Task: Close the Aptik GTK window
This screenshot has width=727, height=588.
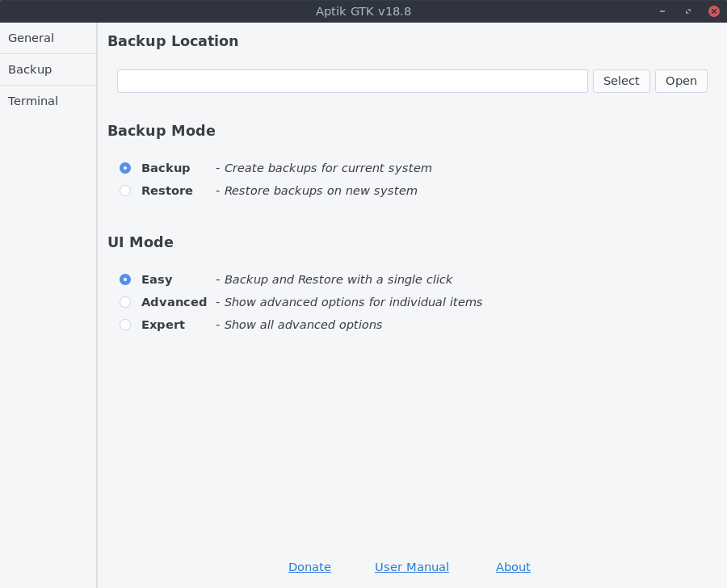Action: click(x=714, y=11)
